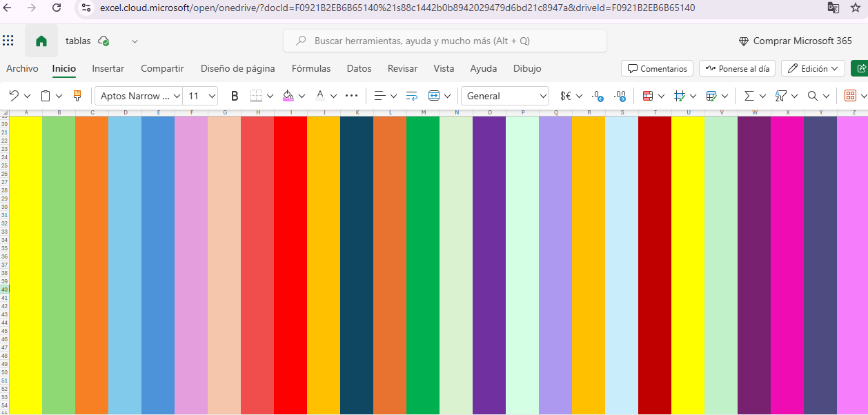Click the fill color paint bucket
This screenshot has width=868, height=415.
288,96
